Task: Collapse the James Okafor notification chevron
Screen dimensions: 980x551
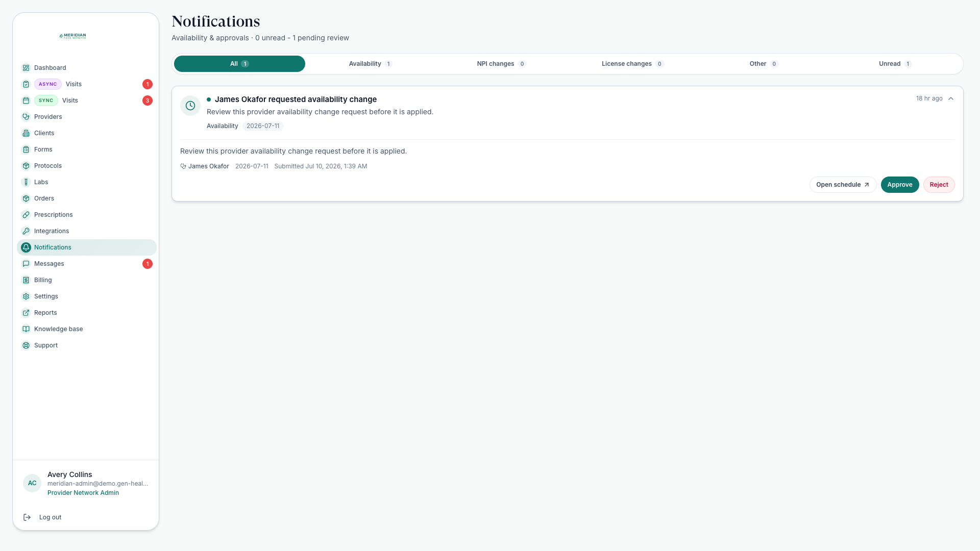Action: pos(951,98)
